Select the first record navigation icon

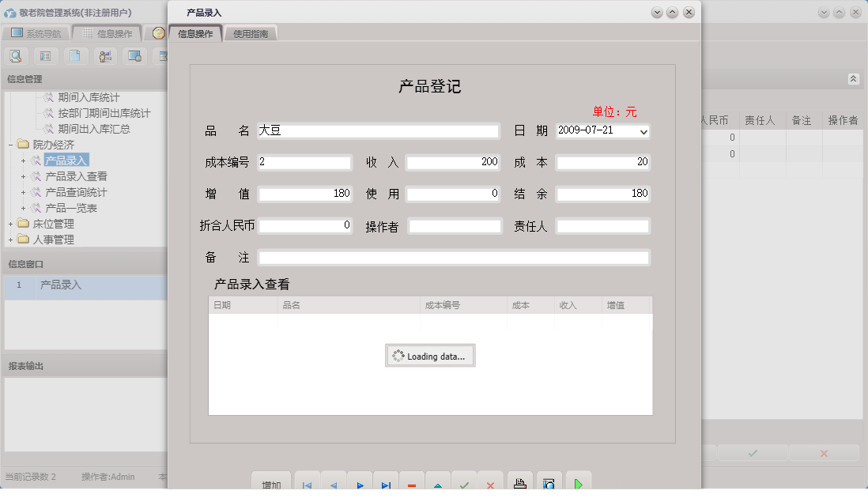click(x=307, y=482)
